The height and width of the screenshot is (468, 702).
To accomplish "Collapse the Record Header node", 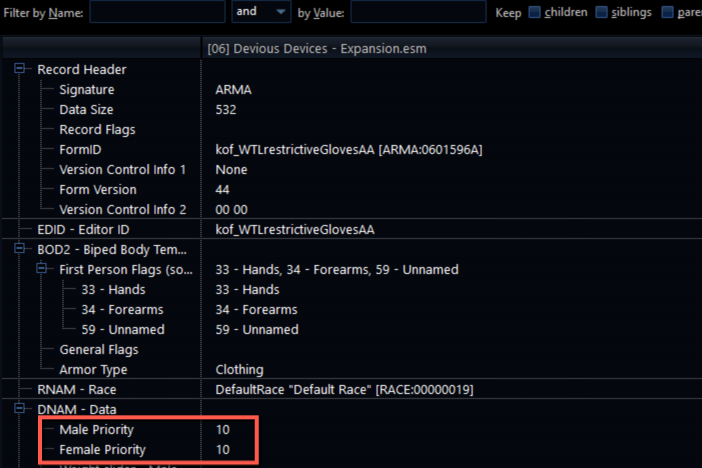I will coord(19,69).
